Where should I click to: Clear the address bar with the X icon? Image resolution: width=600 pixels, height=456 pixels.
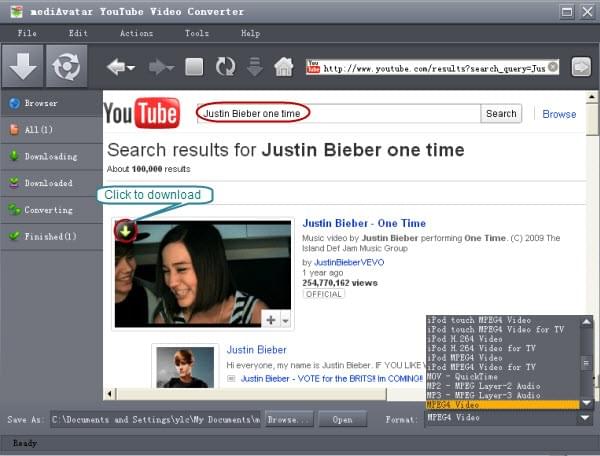(553, 67)
